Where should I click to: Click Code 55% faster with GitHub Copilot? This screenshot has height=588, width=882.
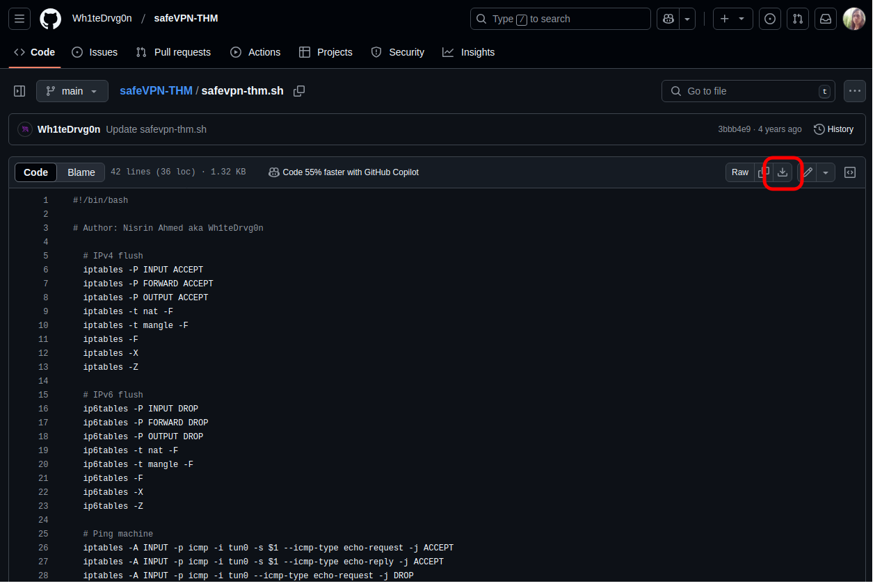coord(344,172)
